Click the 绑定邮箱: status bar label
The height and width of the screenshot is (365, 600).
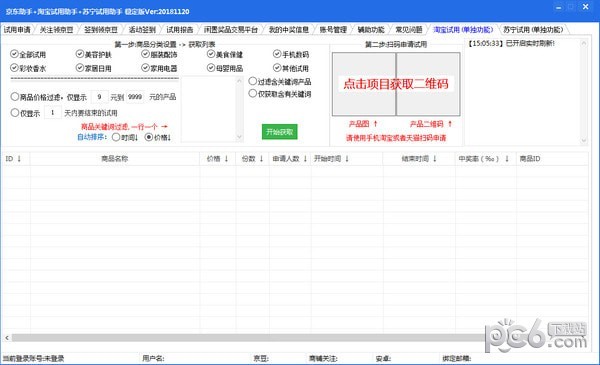[457, 358]
